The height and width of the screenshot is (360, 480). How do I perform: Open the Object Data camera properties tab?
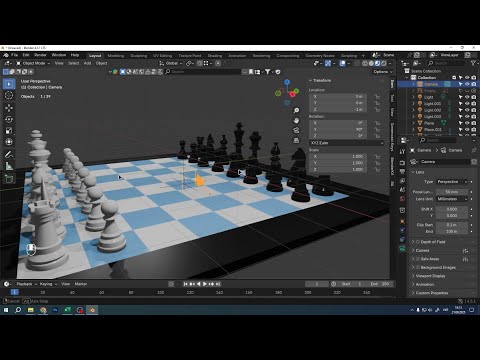[x=402, y=248]
